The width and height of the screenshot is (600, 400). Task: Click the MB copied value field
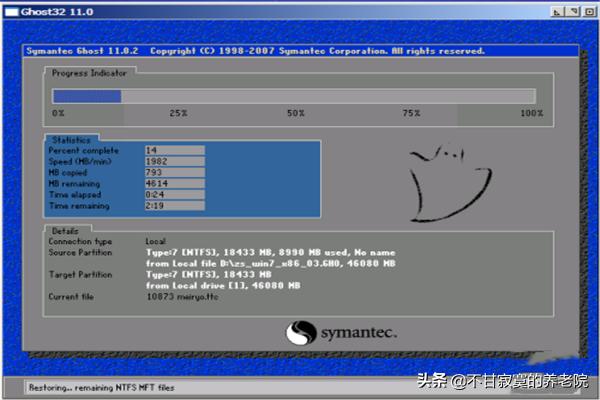click(x=175, y=172)
